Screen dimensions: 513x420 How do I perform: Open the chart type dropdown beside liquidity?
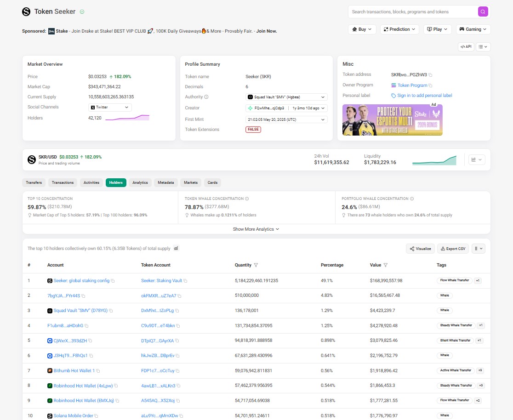click(477, 159)
